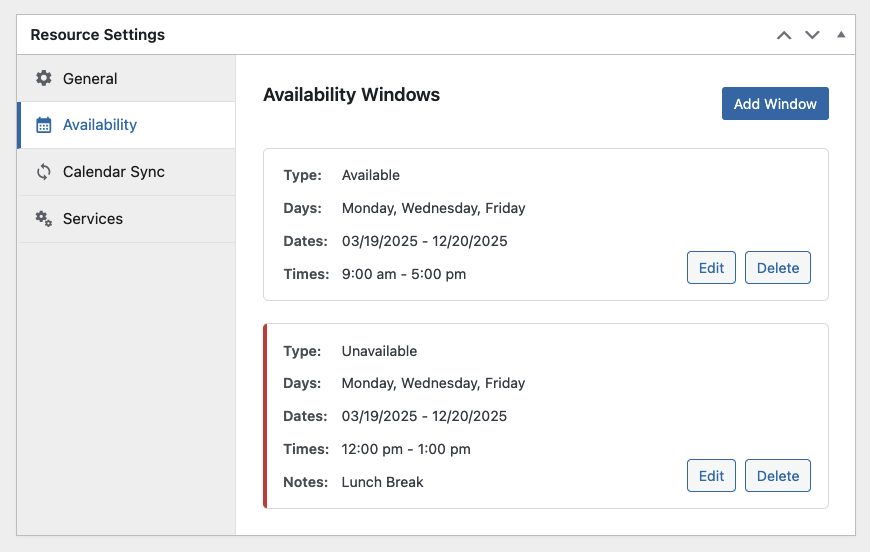Screen dimensions: 870x552
Task: Edit the Unavailable Lunch Break window
Action: 711,475
